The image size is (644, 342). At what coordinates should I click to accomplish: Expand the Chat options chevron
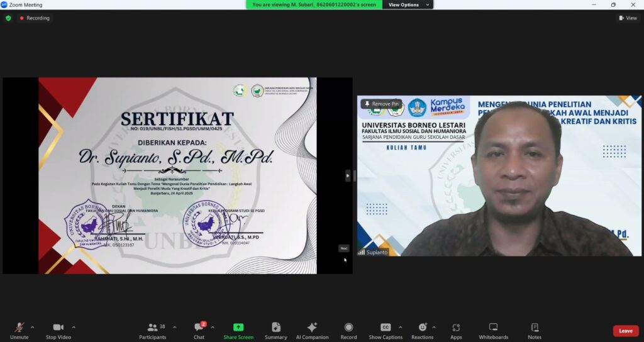(x=213, y=327)
